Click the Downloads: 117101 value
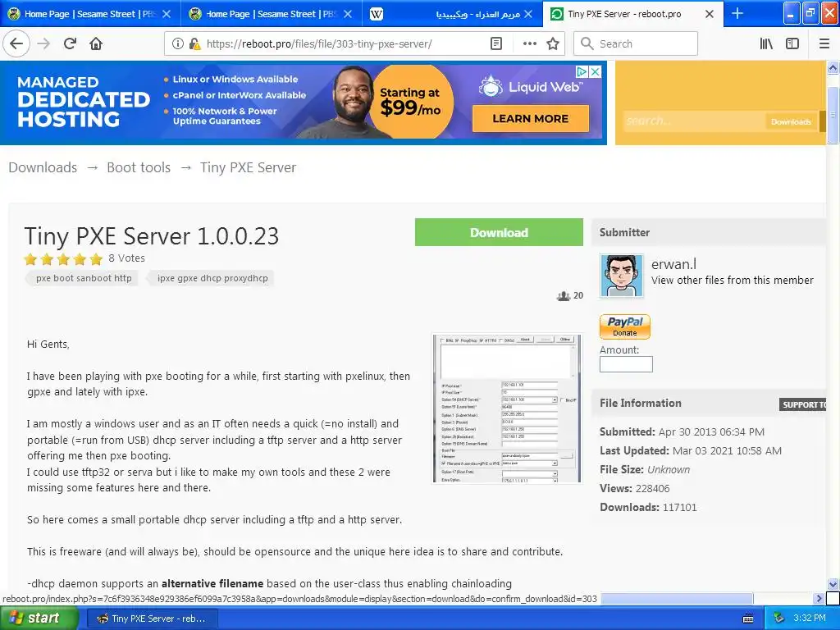The height and width of the screenshot is (630, 840). click(x=679, y=507)
